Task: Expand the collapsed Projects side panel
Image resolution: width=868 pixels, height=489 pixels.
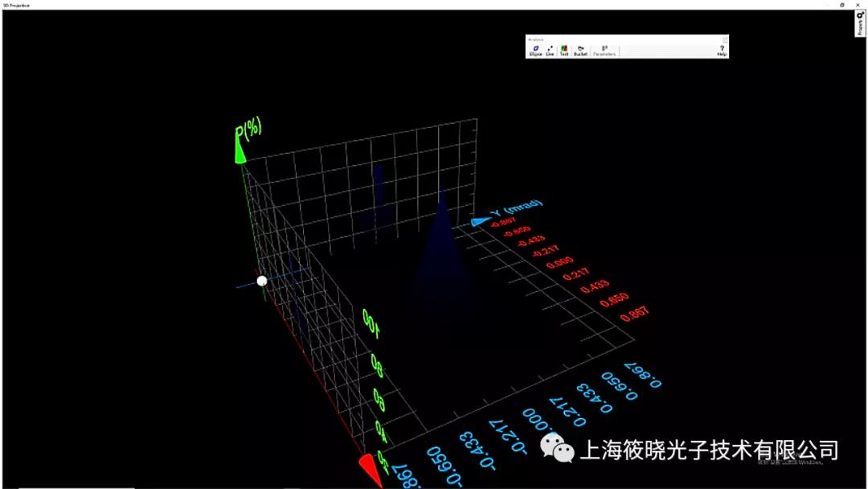Action: [x=860, y=24]
